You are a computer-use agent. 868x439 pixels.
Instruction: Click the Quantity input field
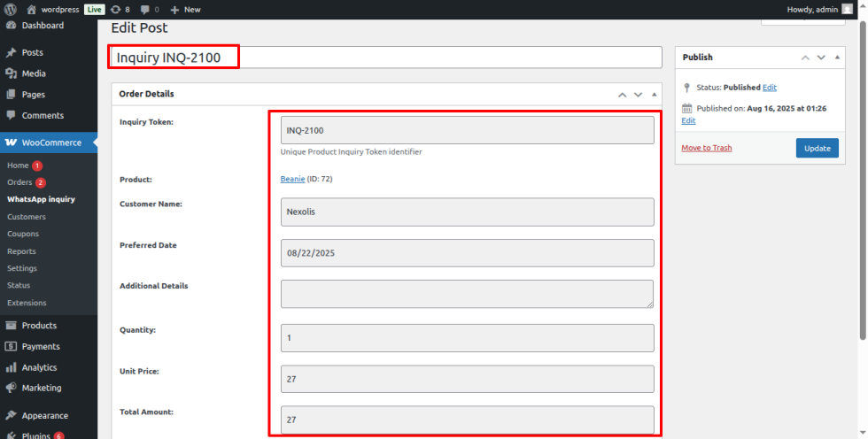(x=468, y=338)
